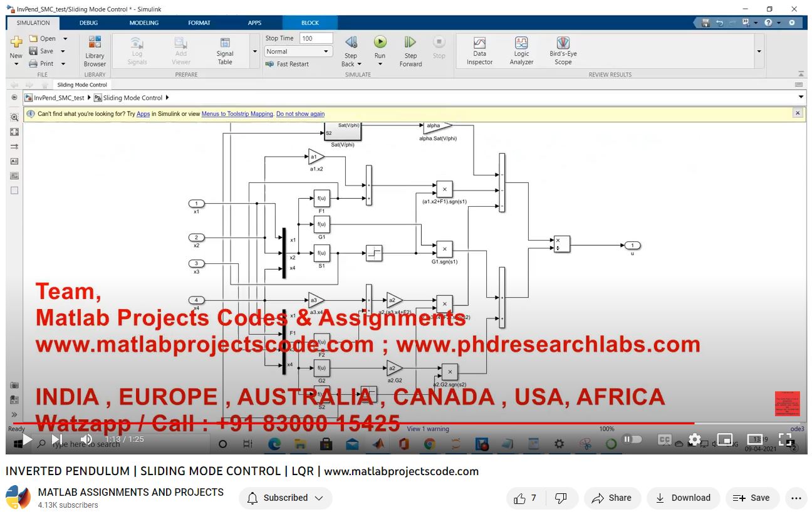Click the Do not show again link
The image size is (812, 519).
(301, 114)
